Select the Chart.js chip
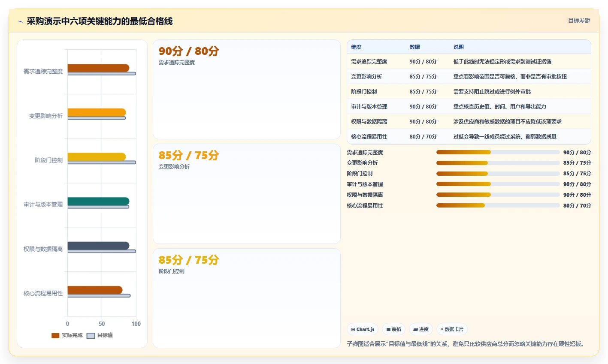Image resolution: width=608 pixels, height=364 pixels. coord(363,329)
